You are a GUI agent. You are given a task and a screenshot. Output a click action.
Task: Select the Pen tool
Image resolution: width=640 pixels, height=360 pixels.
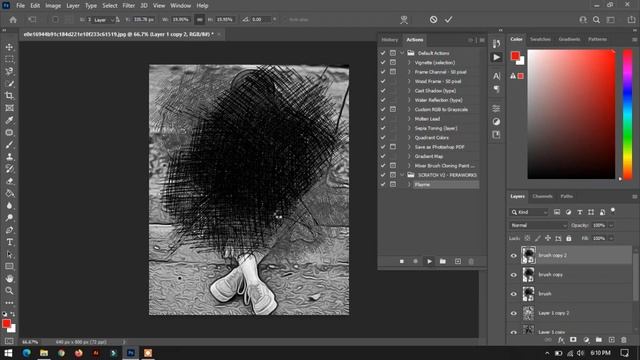point(9,230)
